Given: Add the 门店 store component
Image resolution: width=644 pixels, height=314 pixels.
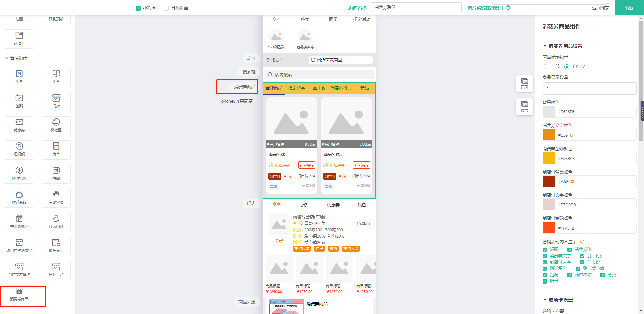Looking at the screenshot, I should (56, 102).
